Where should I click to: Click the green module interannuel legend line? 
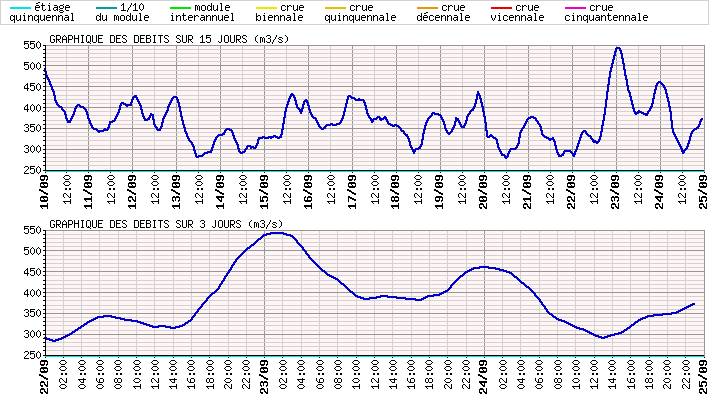coord(180,8)
